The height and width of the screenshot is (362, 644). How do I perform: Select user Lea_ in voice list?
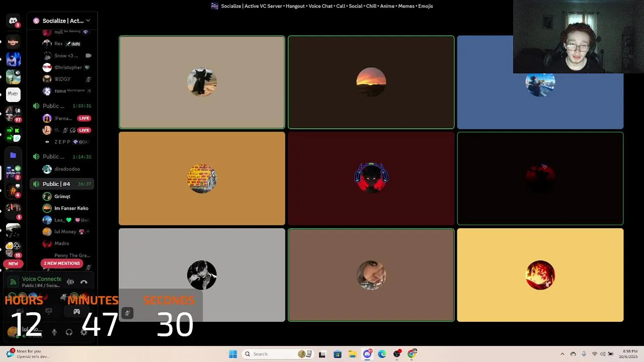66,220
